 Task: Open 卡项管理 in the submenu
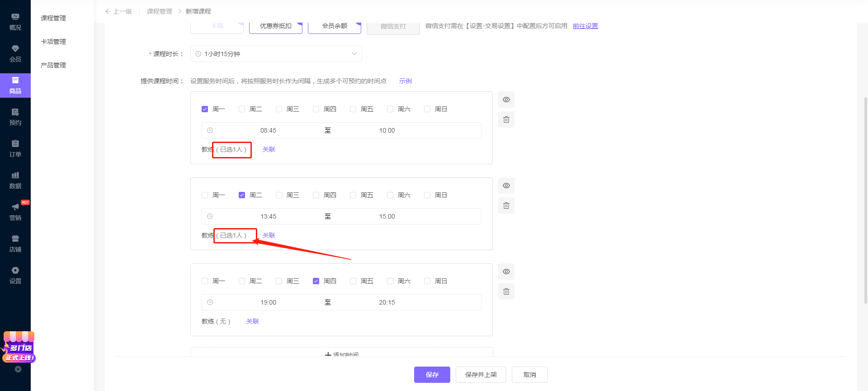[x=53, y=42]
